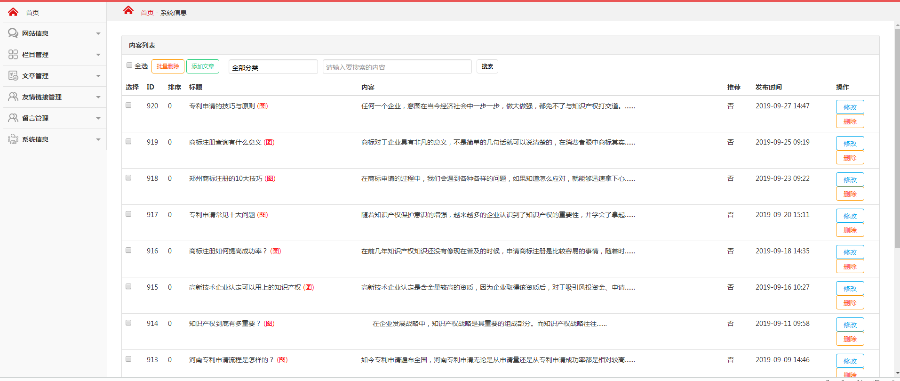
Task: Click the orange 批量删除 batch delete button
Action: pos(168,67)
